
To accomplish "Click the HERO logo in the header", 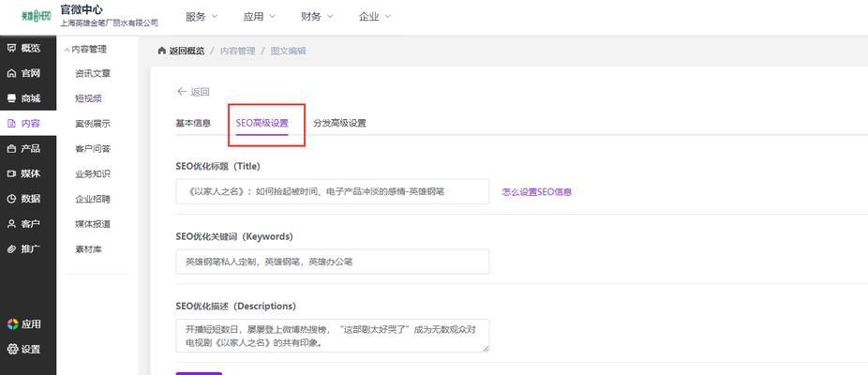I will (x=36, y=17).
